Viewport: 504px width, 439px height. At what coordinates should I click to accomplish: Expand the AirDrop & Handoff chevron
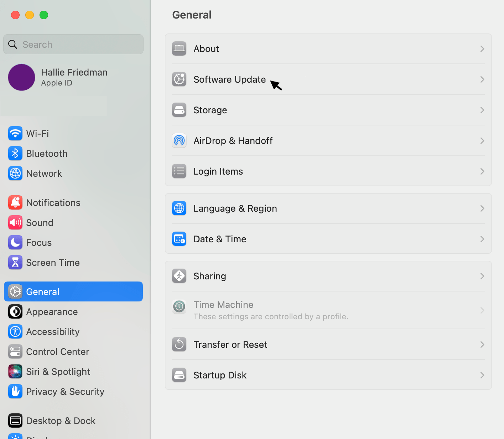point(482,141)
